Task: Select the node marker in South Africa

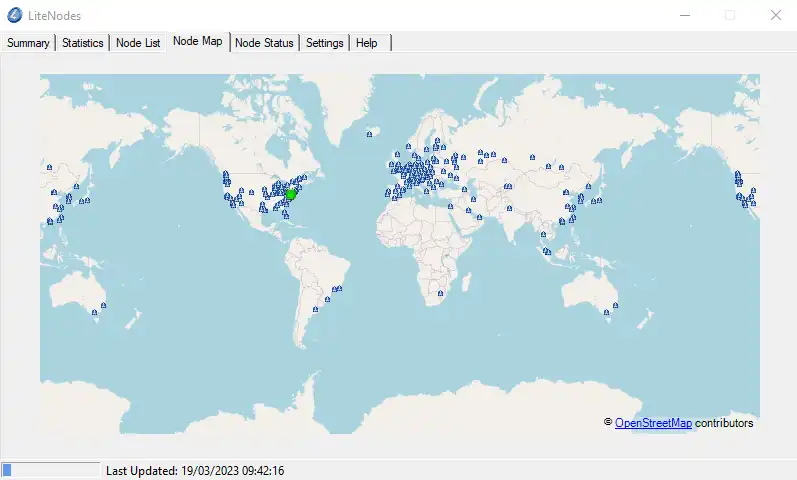Action: tap(441, 293)
